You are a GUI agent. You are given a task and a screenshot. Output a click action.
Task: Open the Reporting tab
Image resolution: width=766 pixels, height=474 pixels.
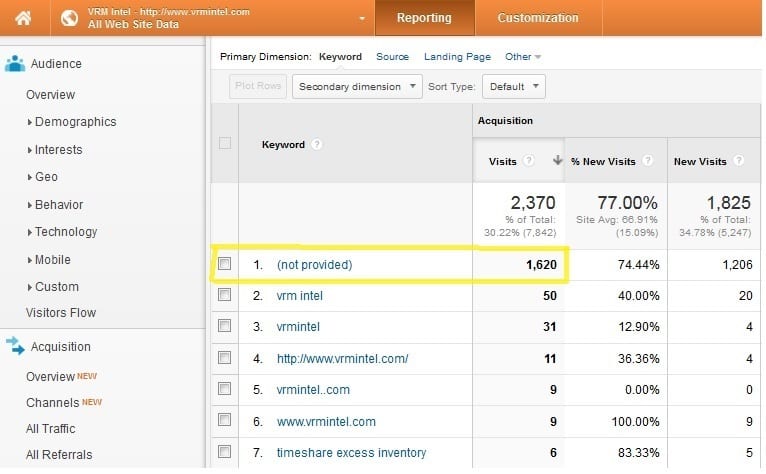coord(424,18)
